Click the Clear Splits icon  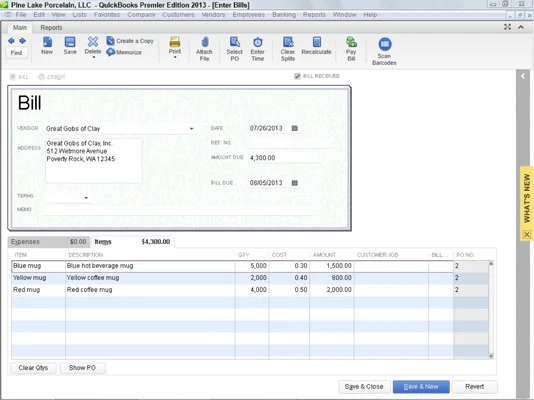coord(288,42)
